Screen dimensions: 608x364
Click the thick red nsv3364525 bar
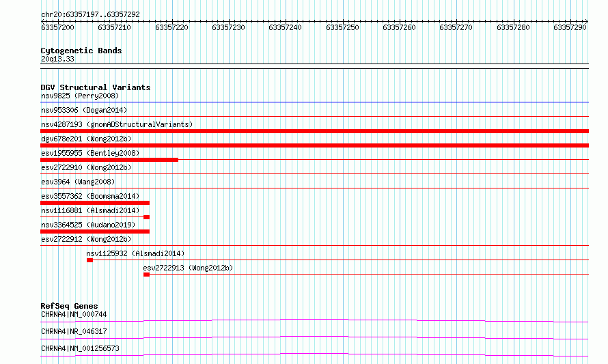95,232
